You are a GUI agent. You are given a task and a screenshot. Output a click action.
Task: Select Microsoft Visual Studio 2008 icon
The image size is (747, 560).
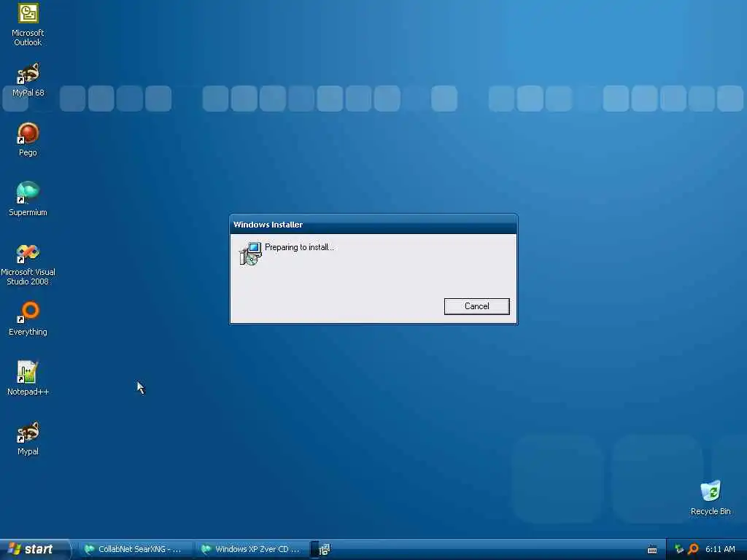[28, 265]
